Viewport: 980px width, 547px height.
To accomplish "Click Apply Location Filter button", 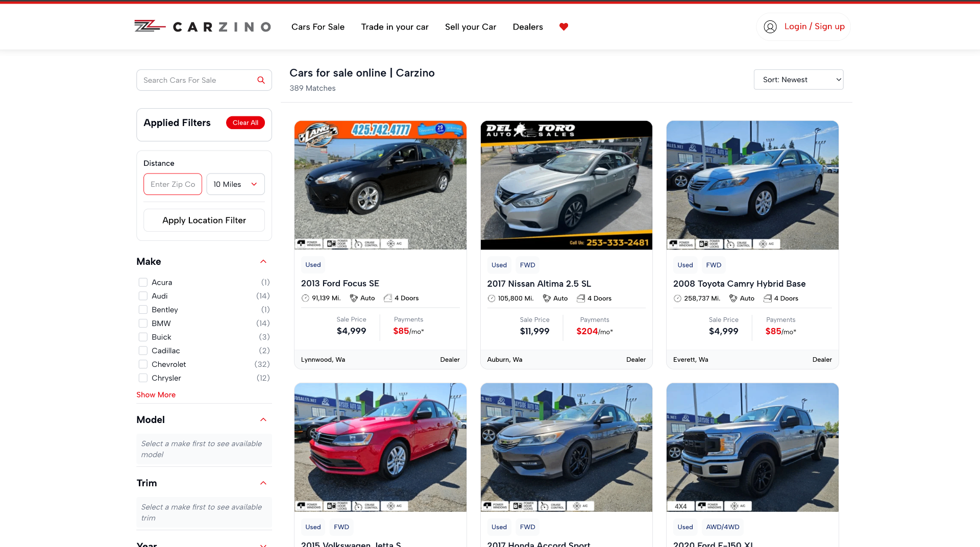I will pyautogui.click(x=204, y=220).
